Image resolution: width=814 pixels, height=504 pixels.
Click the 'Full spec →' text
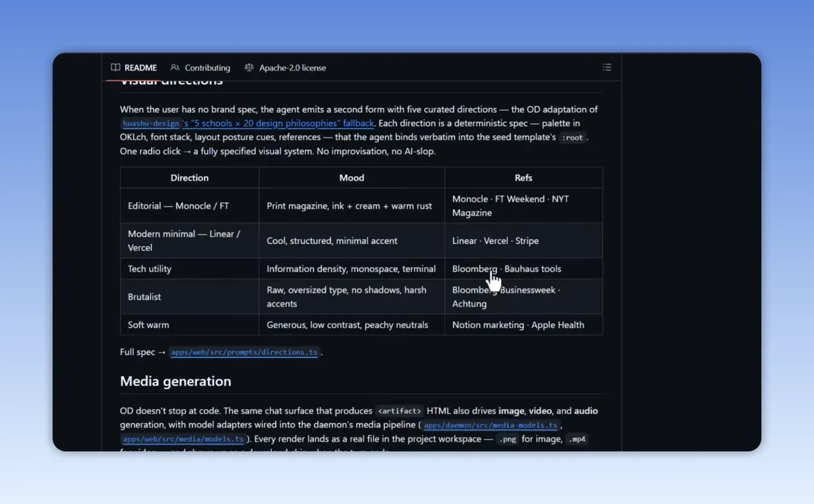pyautogui.click(x=143, y=352)
